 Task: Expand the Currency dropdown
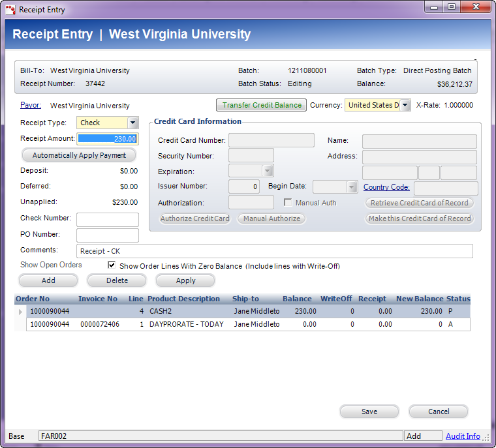click(x=405, y=105)
